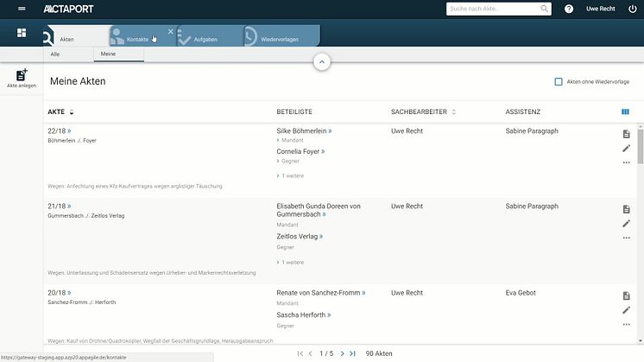The height and width of the screenshot is (362, 644).
Task: Open column settings icon in table header
Action: click(625, 111)
